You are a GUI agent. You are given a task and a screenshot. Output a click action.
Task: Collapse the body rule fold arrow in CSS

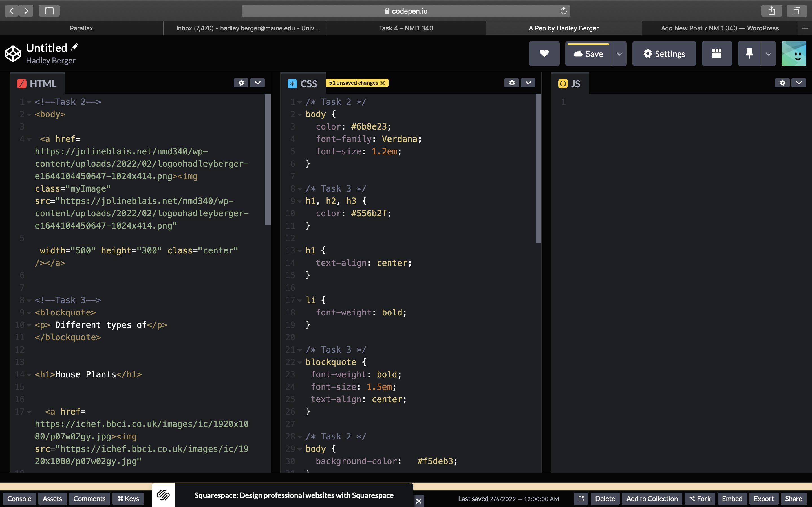[300, 115]
